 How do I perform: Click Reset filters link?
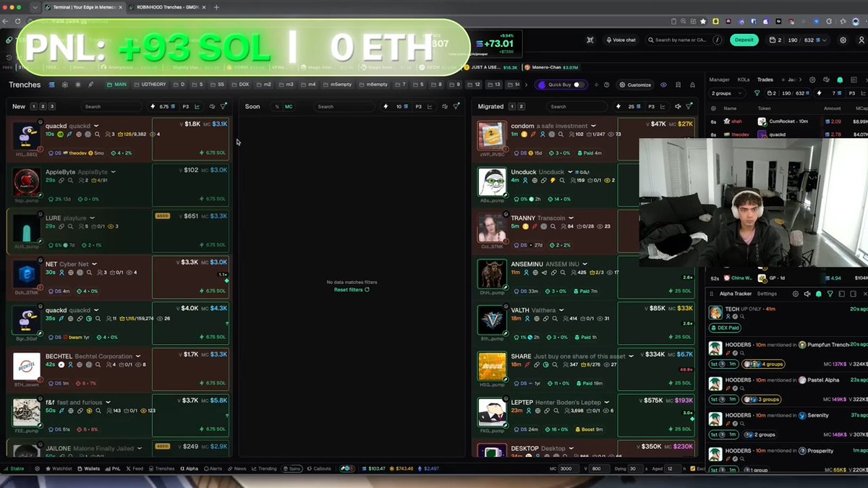(x=352, y=290)
